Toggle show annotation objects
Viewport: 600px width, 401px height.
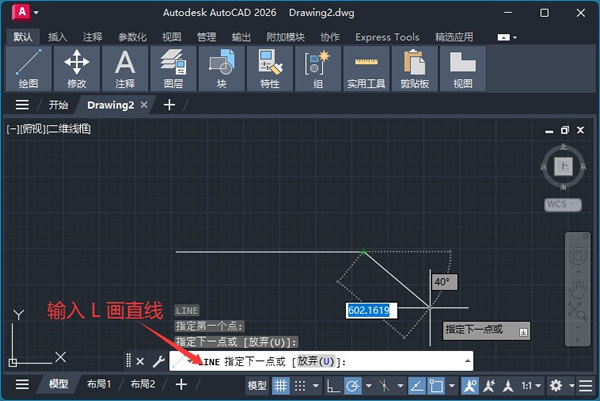[470, 385]
